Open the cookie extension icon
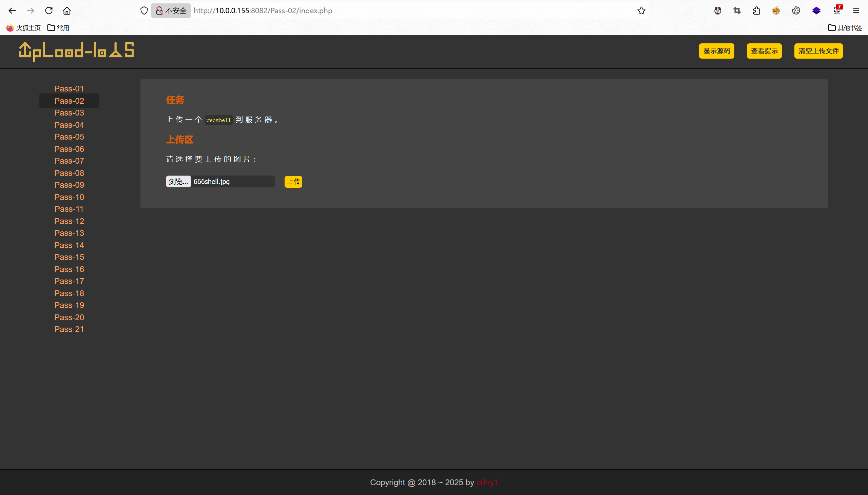This screenshot has height=495, width=868. (796, 11)
